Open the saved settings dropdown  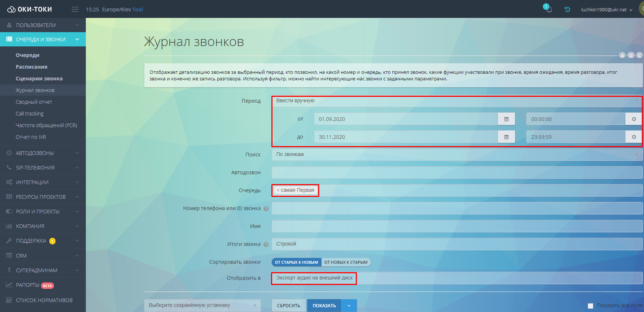202,305
